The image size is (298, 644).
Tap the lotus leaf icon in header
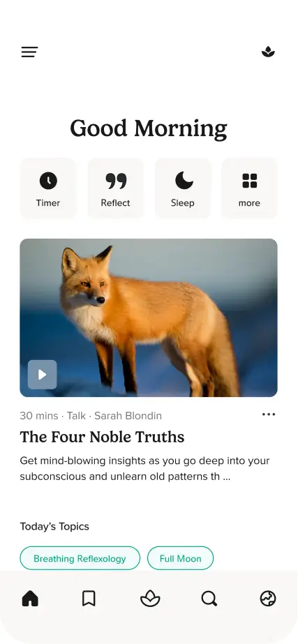coord(268,52)
